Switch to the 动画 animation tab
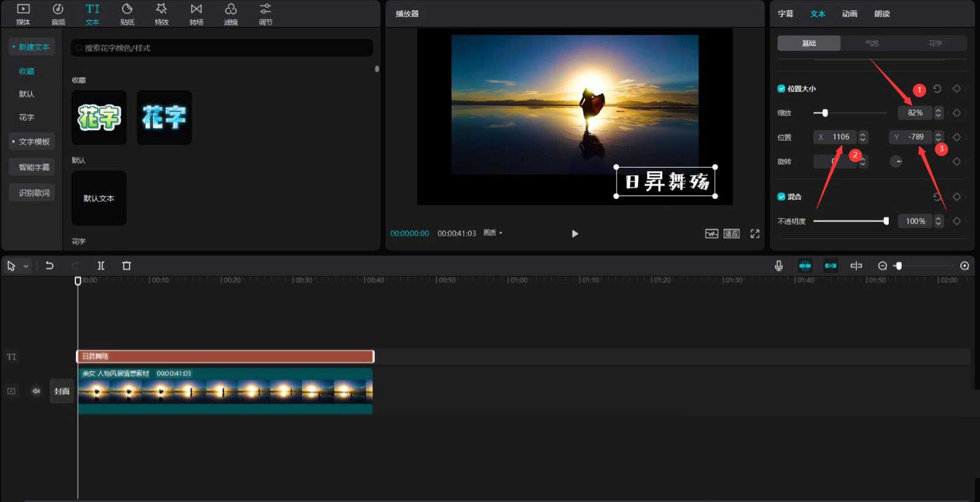Viewport: 980px width, 502px height. pos(849,13)
